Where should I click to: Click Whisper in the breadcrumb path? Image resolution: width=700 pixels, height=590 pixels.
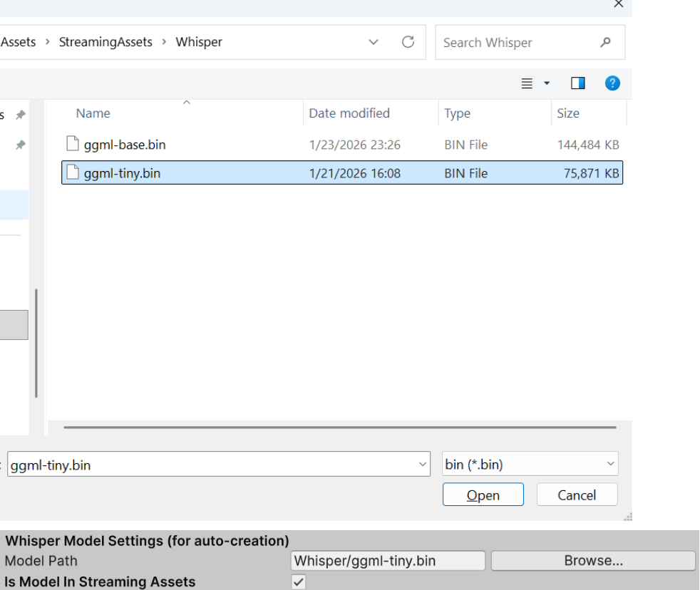(198, 41)
